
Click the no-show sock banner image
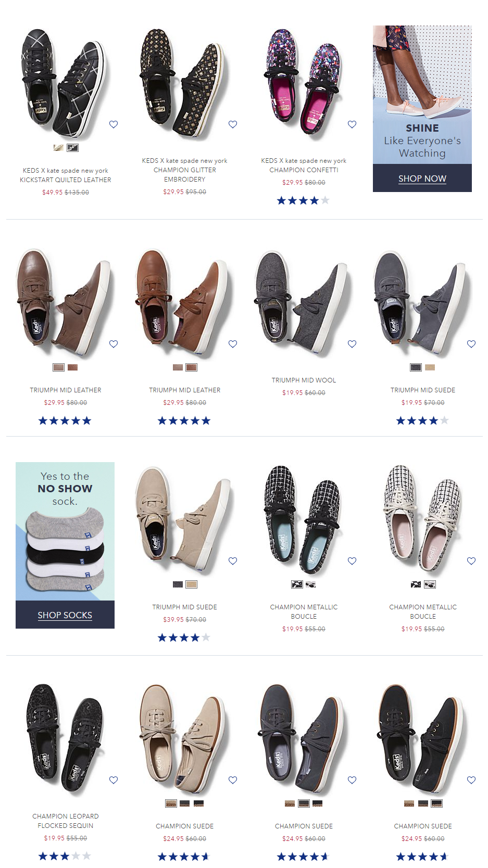[x=65, y=531]
